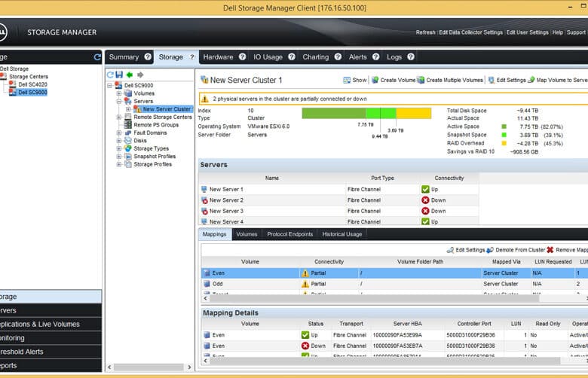Click the Dell logo in header
The width and height of the screenshot is (588, 378).
[x=2, y=32]
